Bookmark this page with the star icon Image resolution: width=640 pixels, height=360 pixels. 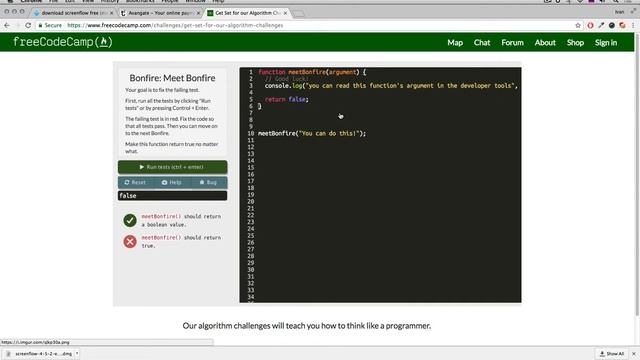click(x=578, y=25)
